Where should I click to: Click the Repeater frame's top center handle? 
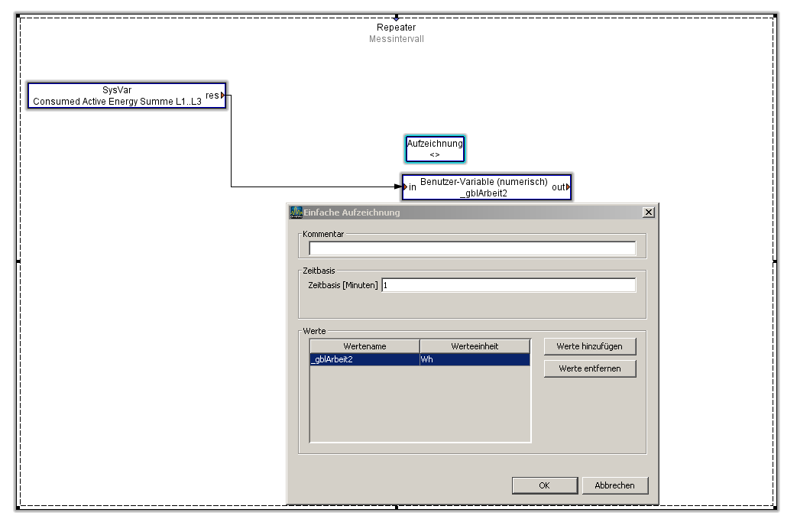tap(396, 16)
